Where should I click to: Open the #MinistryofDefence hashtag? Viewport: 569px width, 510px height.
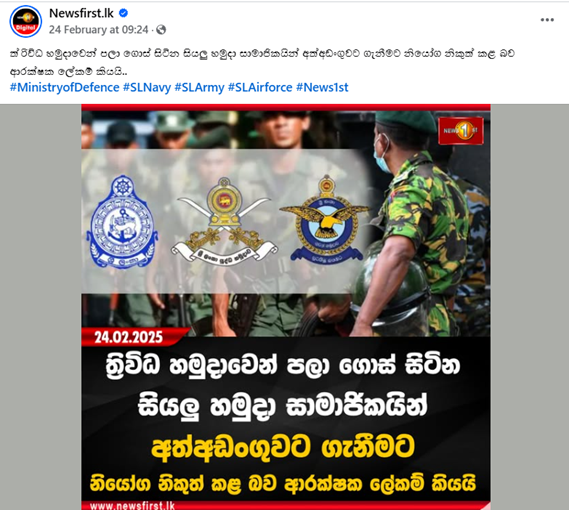(65, 87)
